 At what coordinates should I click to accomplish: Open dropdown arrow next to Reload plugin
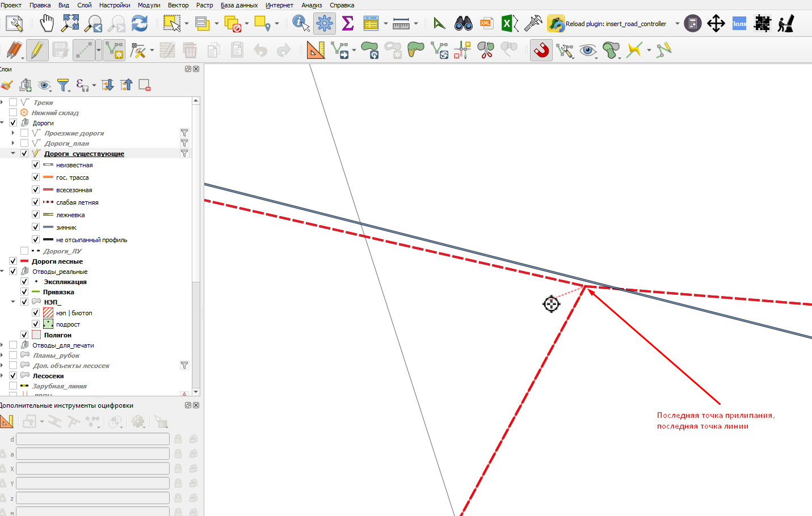677,24
